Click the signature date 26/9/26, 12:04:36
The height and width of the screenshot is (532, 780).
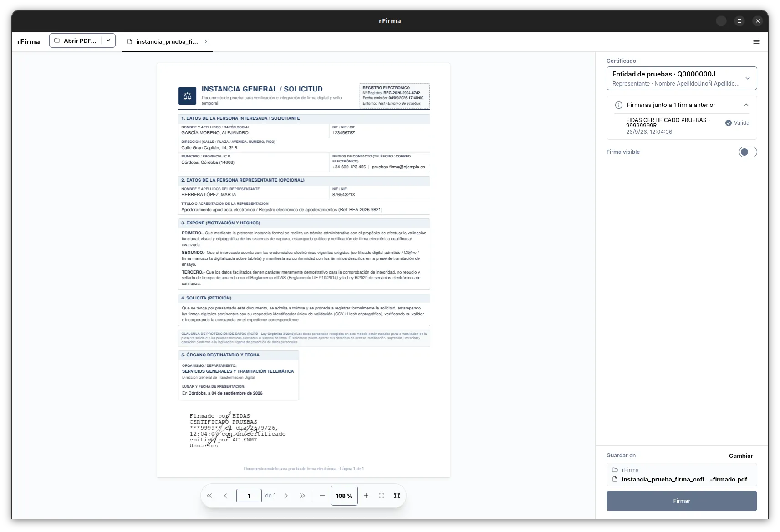coord(649,132)
